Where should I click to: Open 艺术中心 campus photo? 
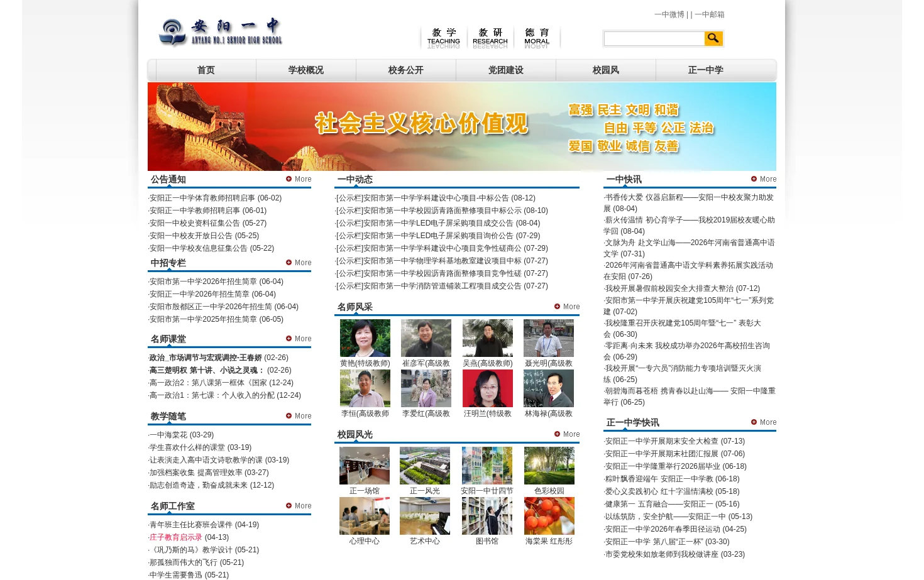(x=425, y=516)
